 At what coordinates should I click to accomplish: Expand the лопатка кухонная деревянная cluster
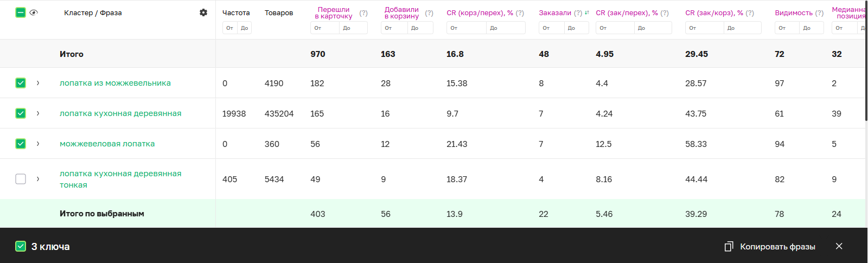click(x=38, y=113)
